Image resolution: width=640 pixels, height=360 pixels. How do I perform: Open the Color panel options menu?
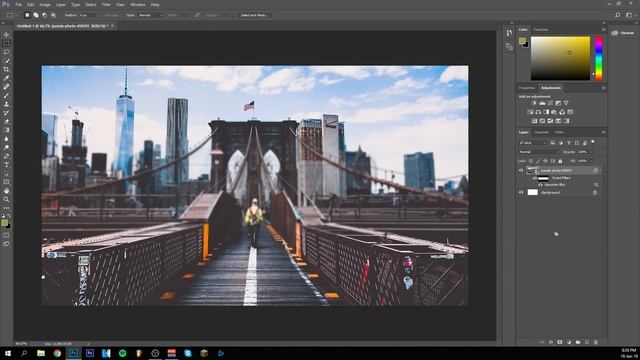pos(603,29)
